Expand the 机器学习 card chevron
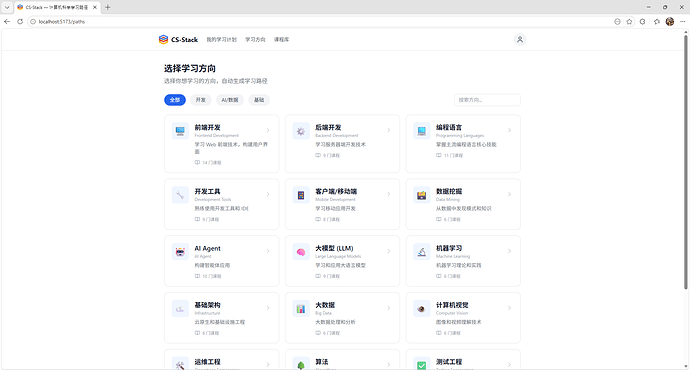The width and height of the screenshot is (690, 370). [x=510, y=251]
